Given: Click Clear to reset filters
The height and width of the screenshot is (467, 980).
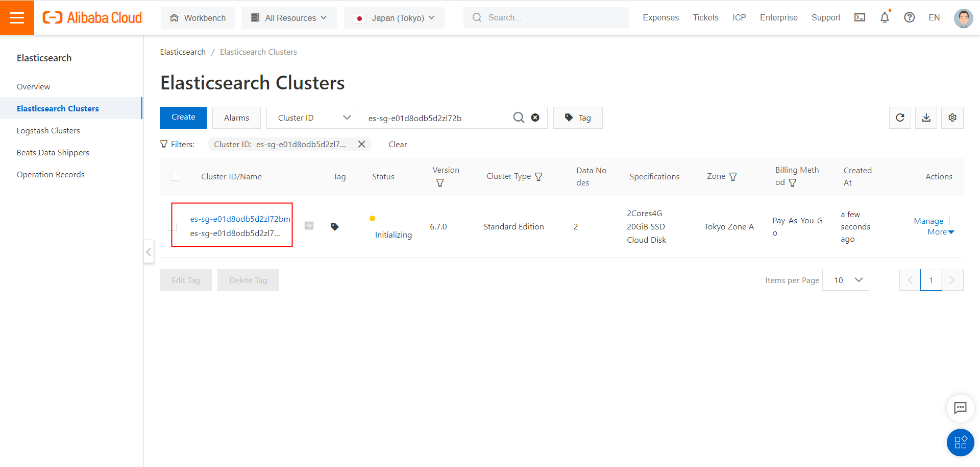Looking at the screenshot, I should point(398,144).
